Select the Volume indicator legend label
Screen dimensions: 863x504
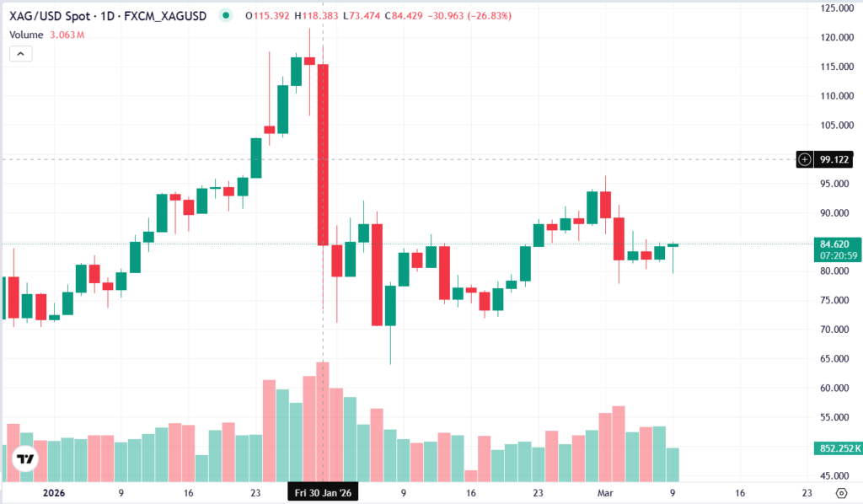pyautogui.click(x=26, y=35)
